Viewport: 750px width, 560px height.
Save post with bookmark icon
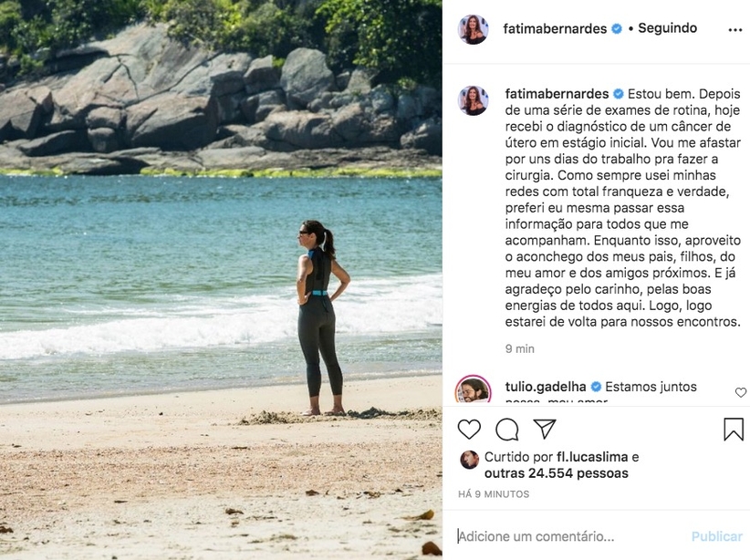(734, 430)
